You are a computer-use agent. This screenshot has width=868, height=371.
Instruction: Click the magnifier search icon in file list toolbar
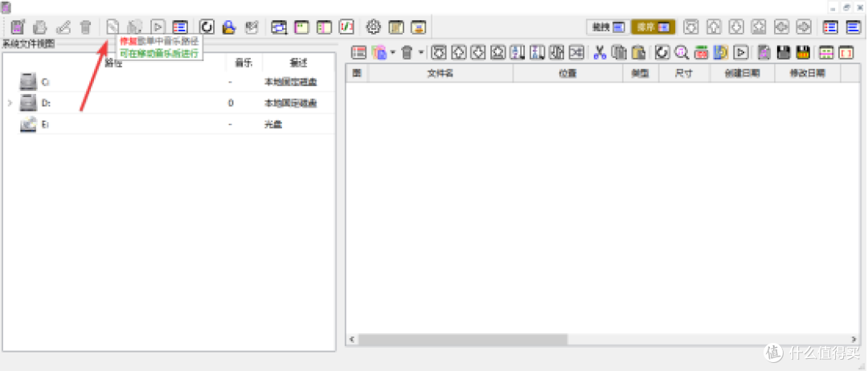click(x=682, y=52)
